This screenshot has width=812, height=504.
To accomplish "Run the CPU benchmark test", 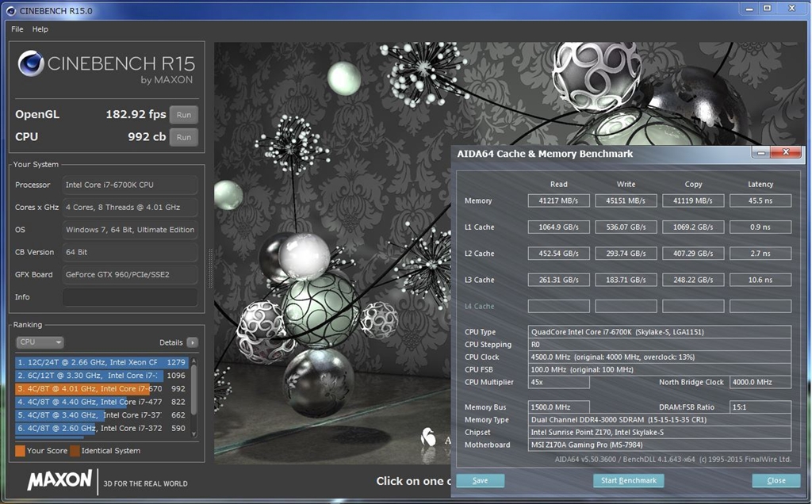I will point(183,137).
